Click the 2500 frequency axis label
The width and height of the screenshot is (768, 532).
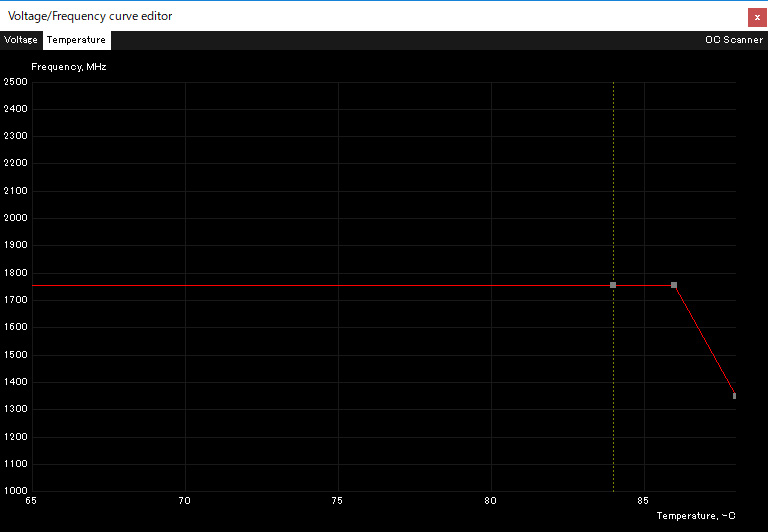16,82
